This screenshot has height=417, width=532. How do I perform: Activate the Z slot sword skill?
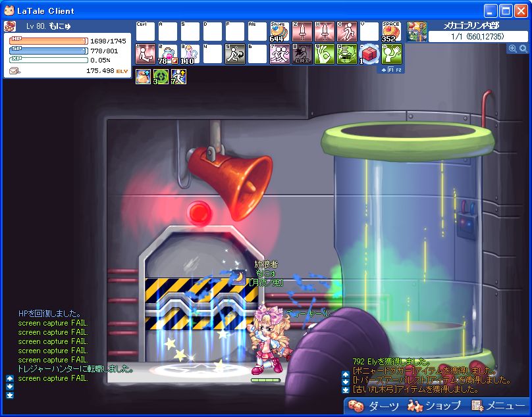pos(302,32)
